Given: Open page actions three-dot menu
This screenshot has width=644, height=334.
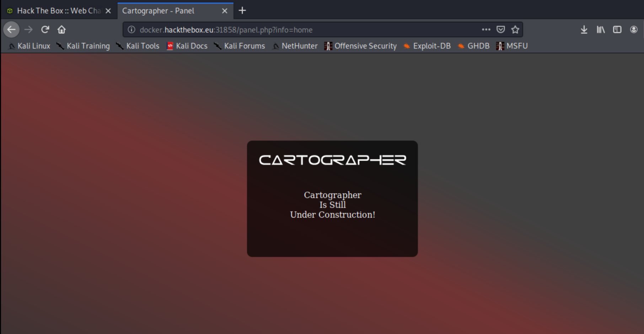Looking at the screenshot, I should coord(486,29).
